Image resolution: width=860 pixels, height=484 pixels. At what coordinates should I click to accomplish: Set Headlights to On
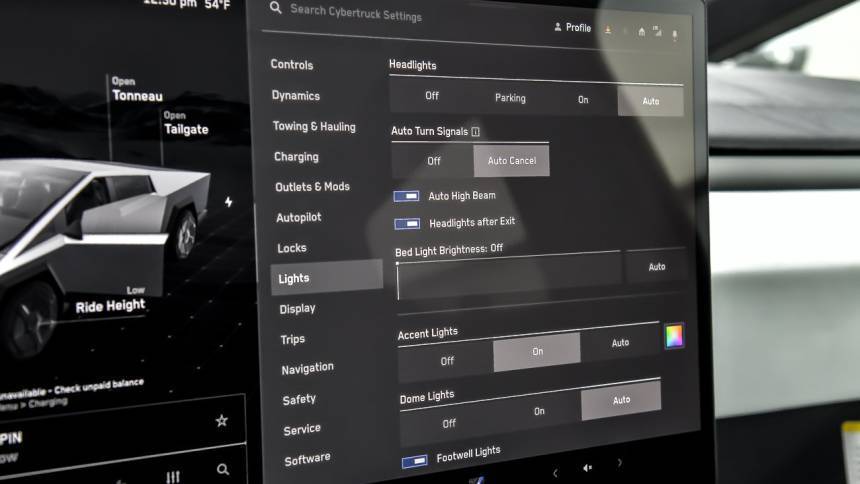pyautogui.click(x=583, y=100)
